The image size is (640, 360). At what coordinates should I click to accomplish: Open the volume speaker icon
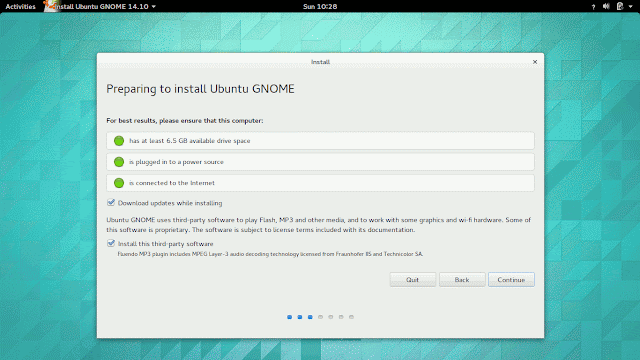point(606,6)
